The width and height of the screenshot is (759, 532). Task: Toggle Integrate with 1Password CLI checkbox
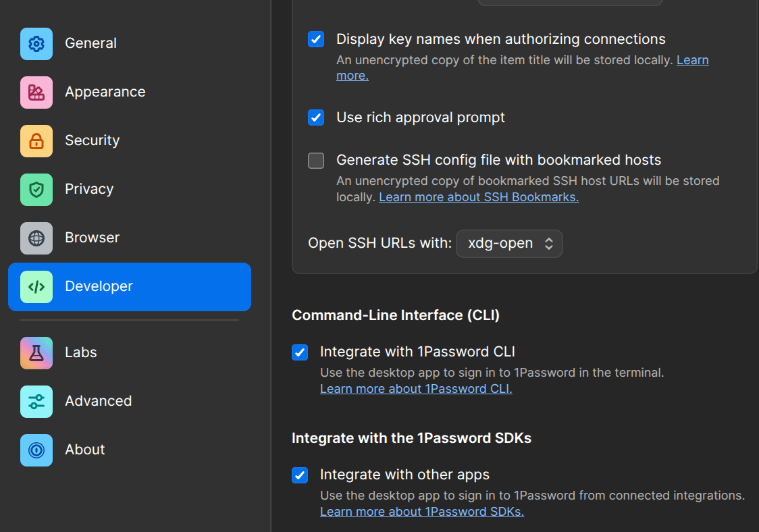click(x=300, y=352)
